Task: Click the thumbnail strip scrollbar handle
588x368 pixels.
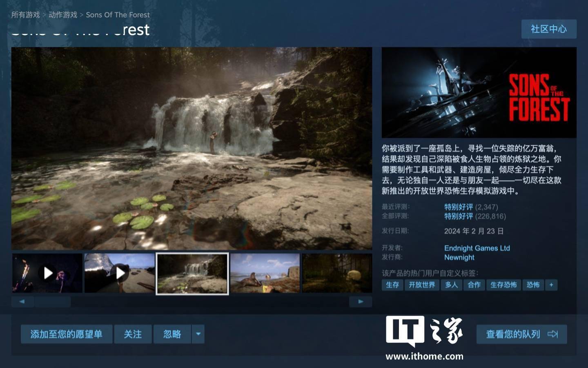Action: click(x=53, y=301)
